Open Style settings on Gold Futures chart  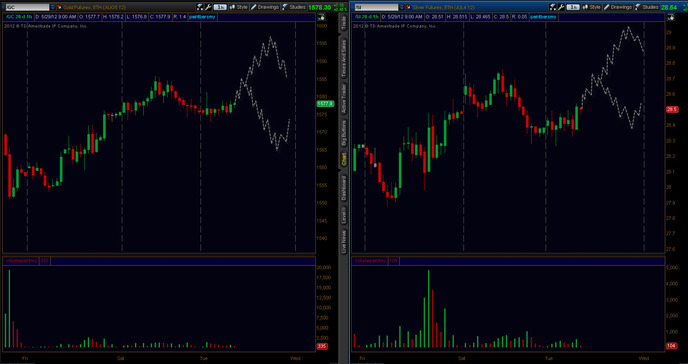pyautogui.click(x=238, y=7)
